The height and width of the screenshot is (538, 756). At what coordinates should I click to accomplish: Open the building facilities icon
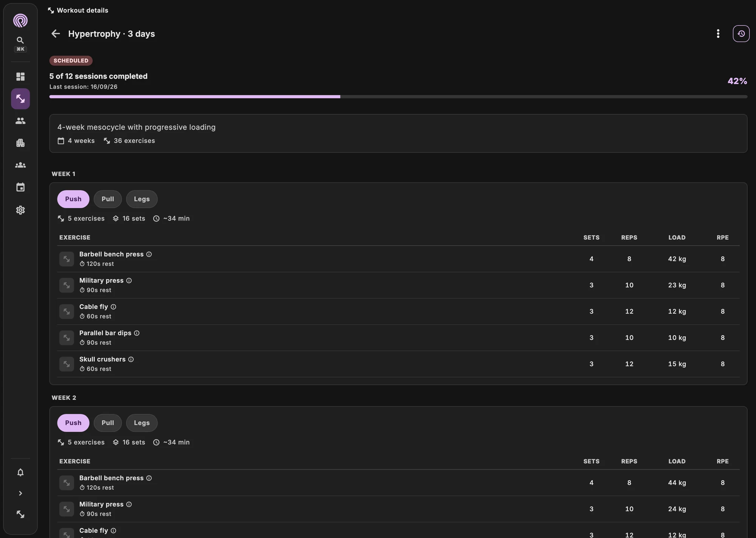pyautogui.click(x=20, y=143)
